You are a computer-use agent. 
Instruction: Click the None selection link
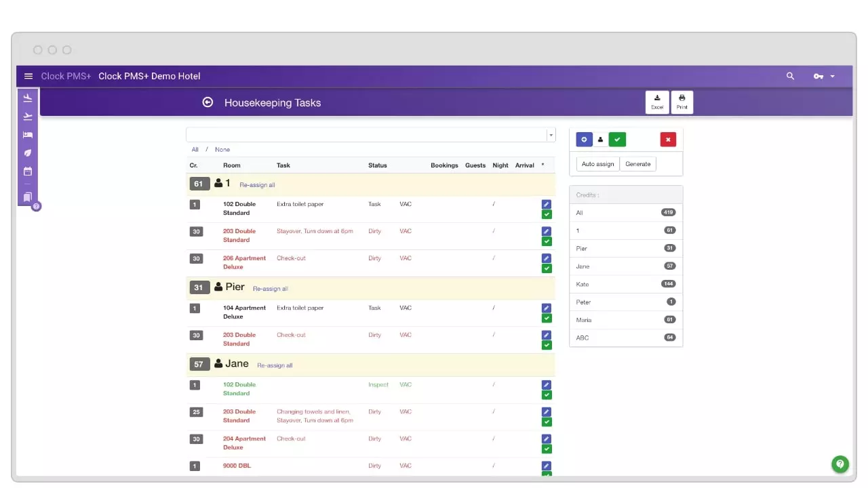click(x=222, y=150)
